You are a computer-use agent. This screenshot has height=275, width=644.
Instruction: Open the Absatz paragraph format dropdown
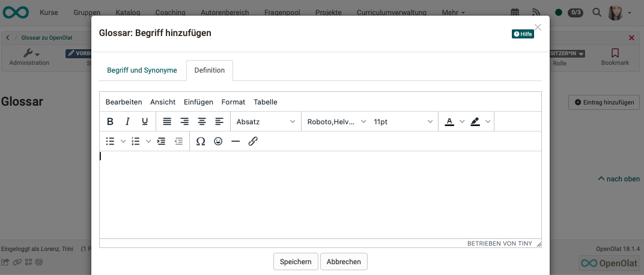(266, 121)
